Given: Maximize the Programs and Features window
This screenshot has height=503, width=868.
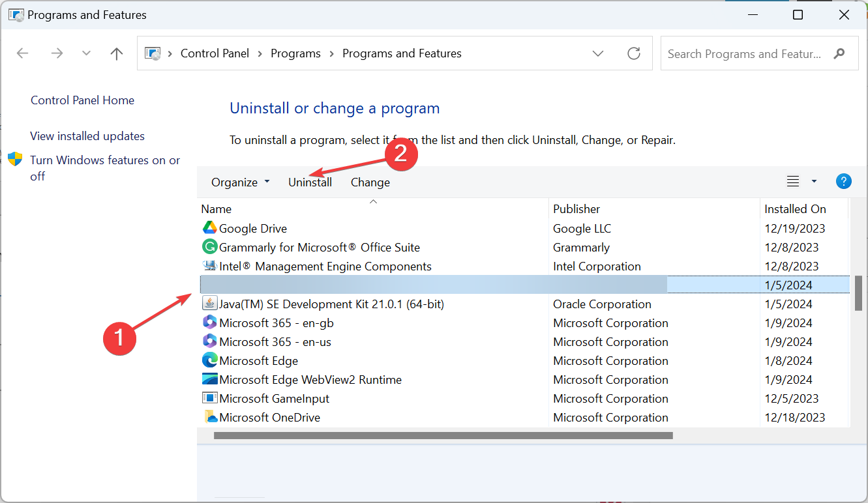Looking at the screenshot, I should point(798,15).
